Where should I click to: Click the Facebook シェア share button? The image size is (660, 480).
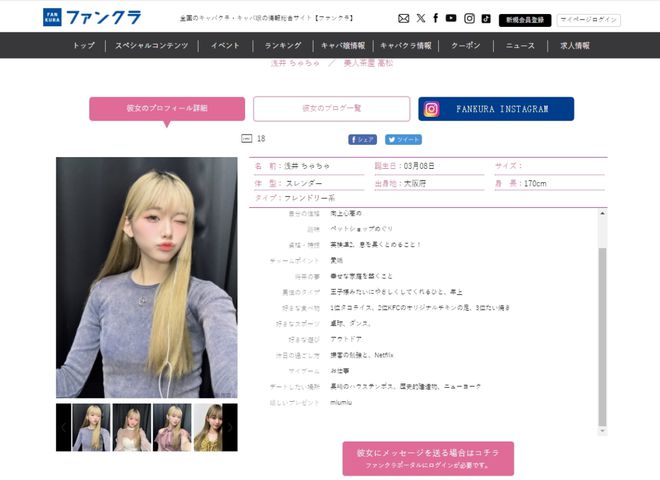[362, 140]
